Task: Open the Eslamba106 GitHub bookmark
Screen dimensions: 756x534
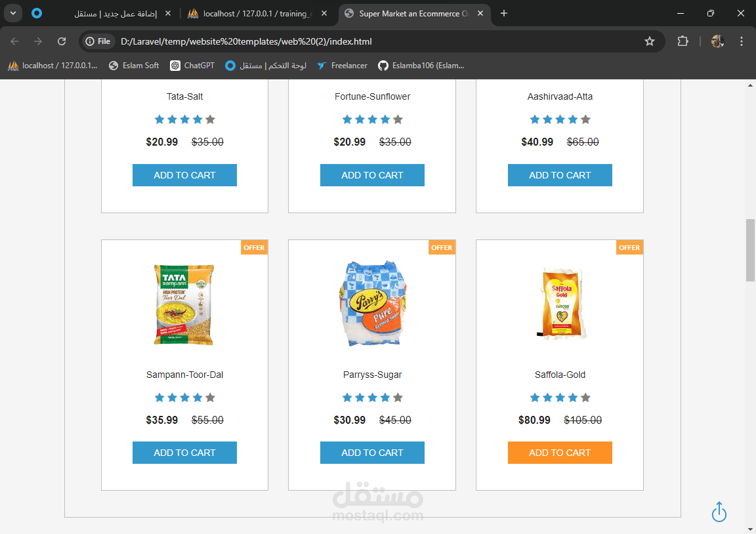Action: coord(421,66)
